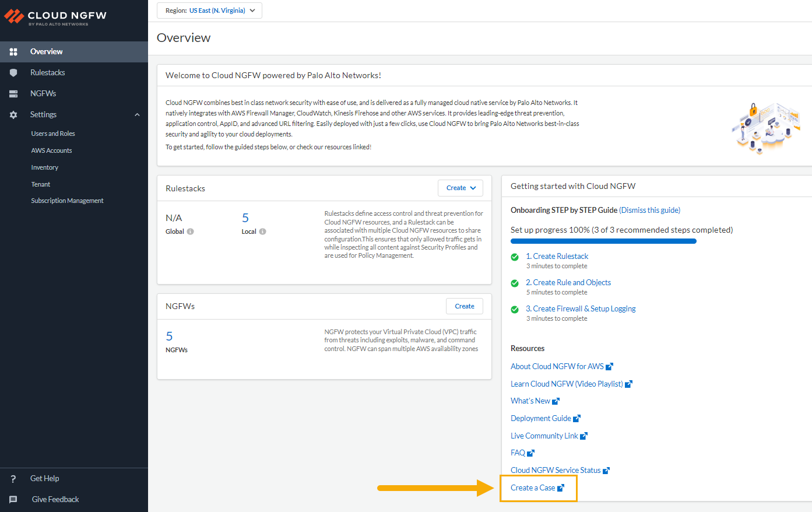Click the info icon next to Global
The image size is (812, 512).
coord(191,232)
